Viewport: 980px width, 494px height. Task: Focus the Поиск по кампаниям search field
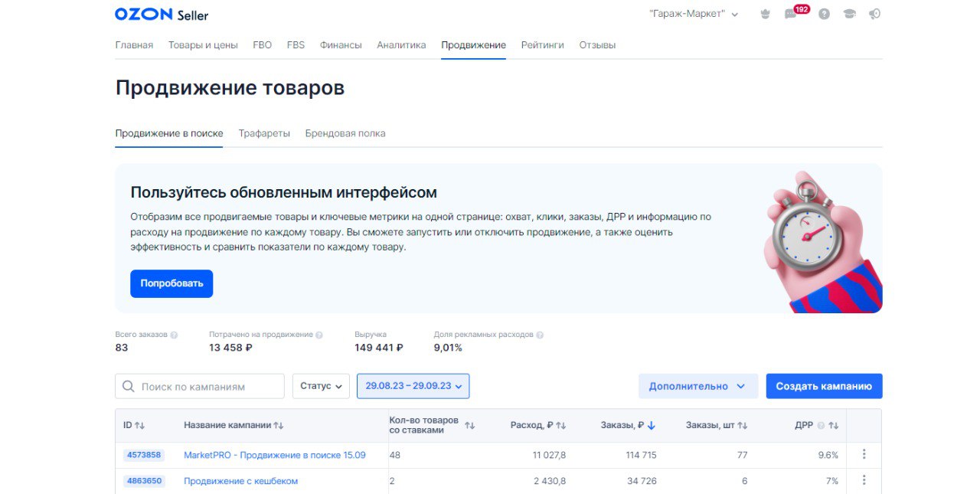pos(199,386)
